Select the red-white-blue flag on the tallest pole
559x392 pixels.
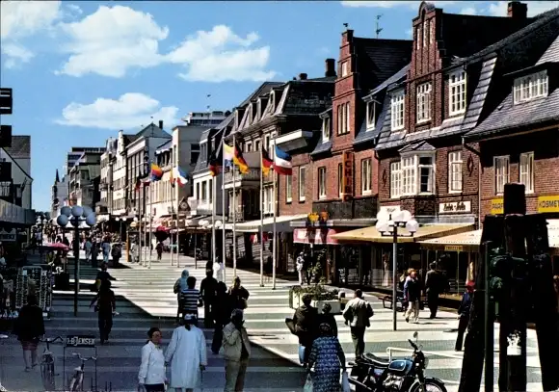[x=282, y=161]
